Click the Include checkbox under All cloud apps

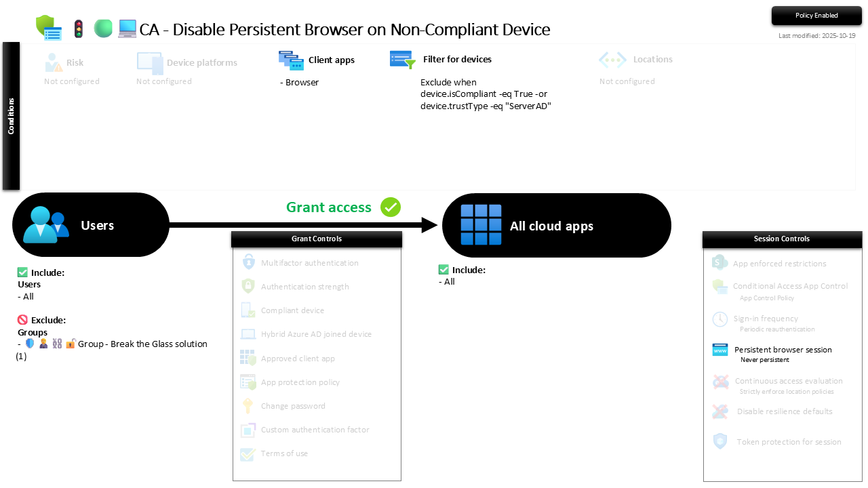tap(444, 270)
